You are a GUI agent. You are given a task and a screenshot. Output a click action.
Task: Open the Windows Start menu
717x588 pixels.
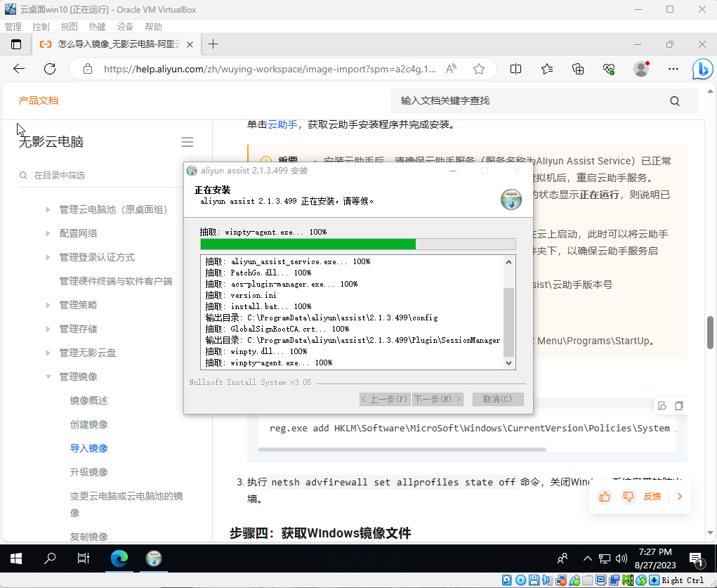click(x=16, y=558)
